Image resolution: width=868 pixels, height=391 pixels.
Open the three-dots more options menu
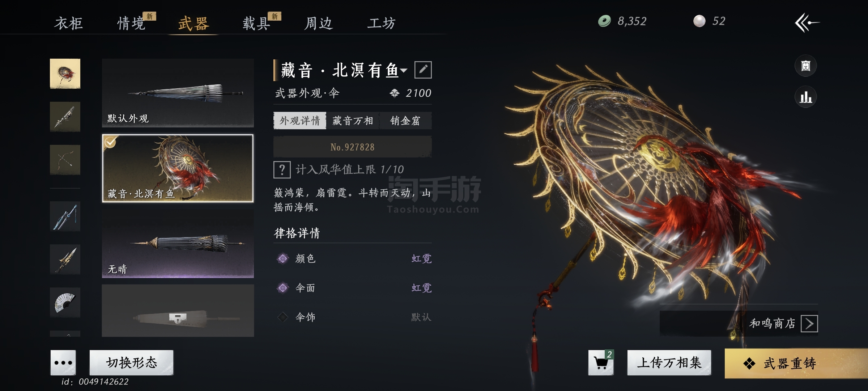(x=63, y=362)
